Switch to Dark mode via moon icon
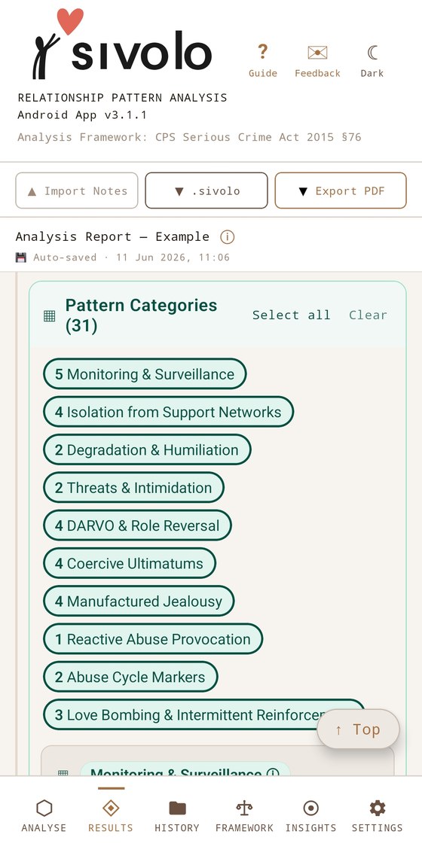 pos(372,53)
